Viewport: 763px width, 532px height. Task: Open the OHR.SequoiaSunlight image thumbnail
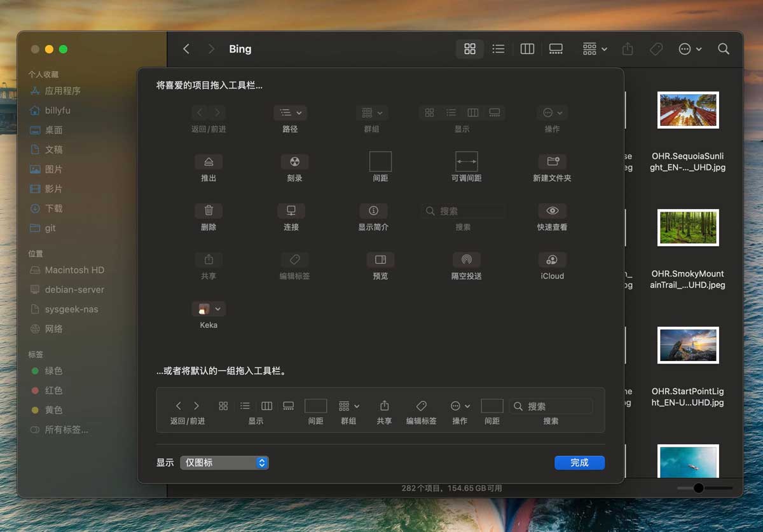point(688,110)
